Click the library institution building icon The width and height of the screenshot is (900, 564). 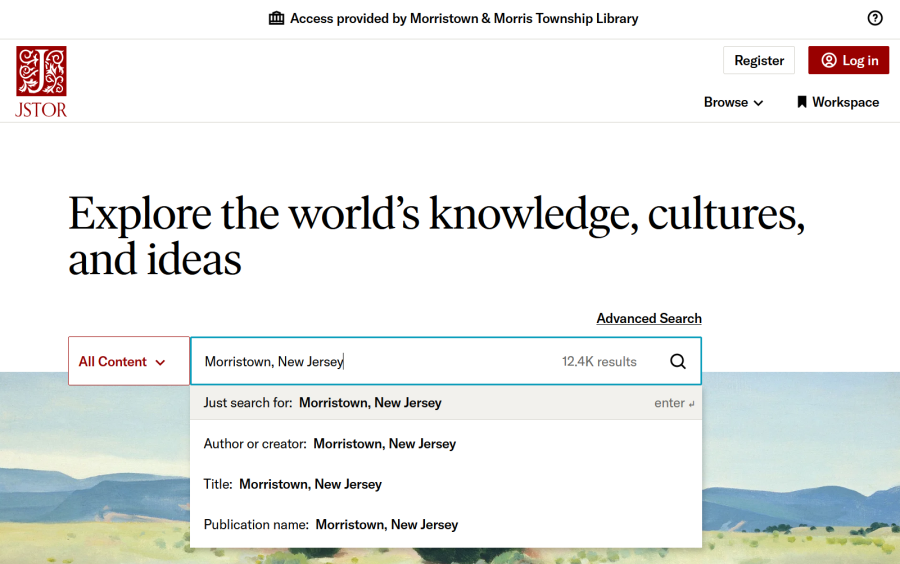click(277, 18)
